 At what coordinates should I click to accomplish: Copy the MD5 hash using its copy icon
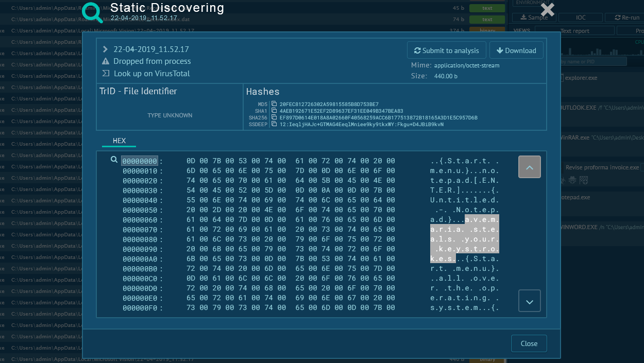tap(274, 105)
